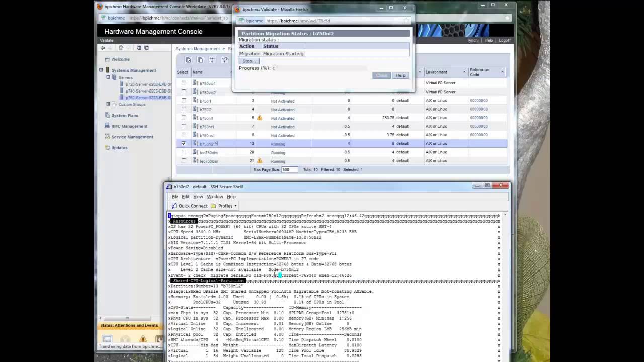Click the Select All icon in table toolbar
This screenshot has height=362, width=644.
tap(188, 60)
